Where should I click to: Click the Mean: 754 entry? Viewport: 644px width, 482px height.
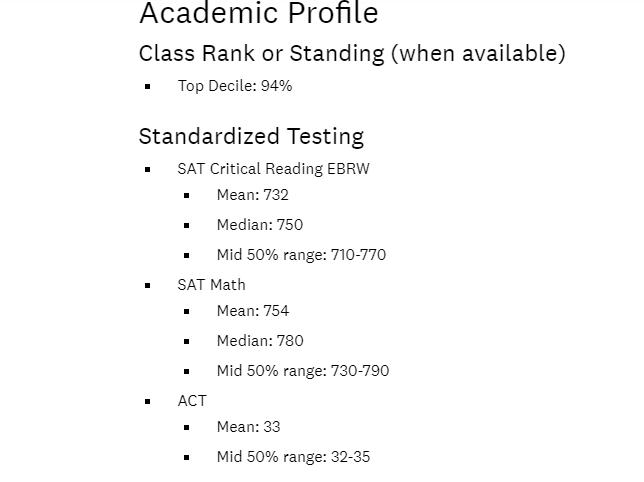253,311
